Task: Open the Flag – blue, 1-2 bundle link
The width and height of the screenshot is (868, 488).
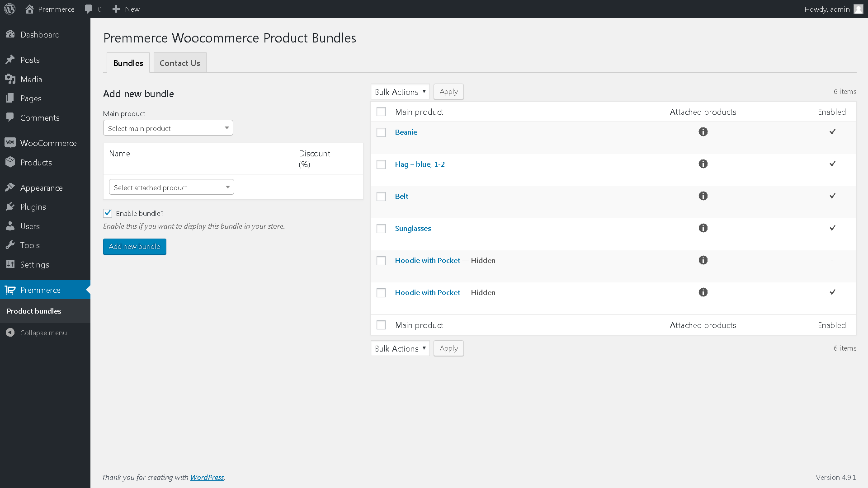Action: tap(420, 164)
